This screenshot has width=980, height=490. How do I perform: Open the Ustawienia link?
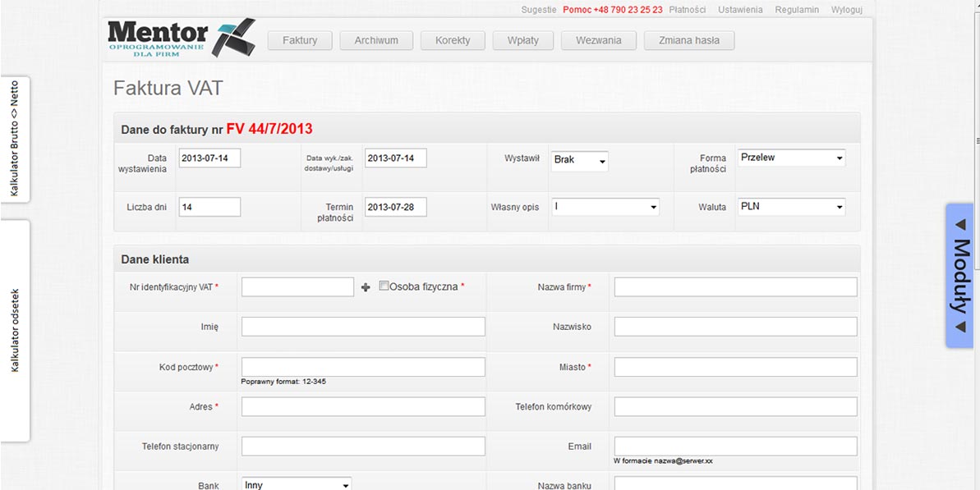coord(740,10)
